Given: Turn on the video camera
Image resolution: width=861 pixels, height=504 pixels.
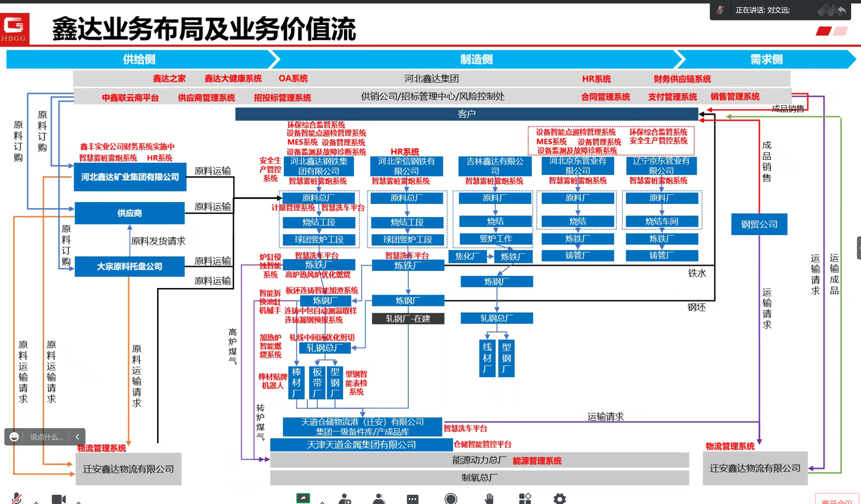Looking at the screenshot, I should [59, 499].
